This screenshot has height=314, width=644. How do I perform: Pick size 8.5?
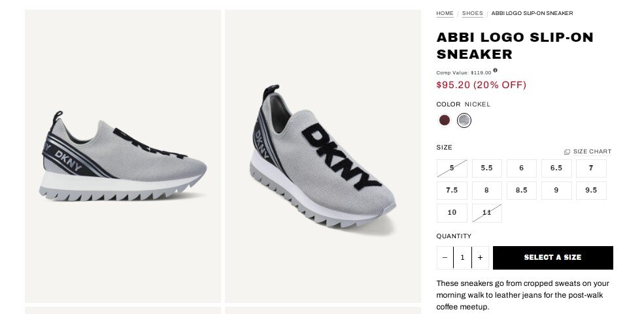coord(521,191)
